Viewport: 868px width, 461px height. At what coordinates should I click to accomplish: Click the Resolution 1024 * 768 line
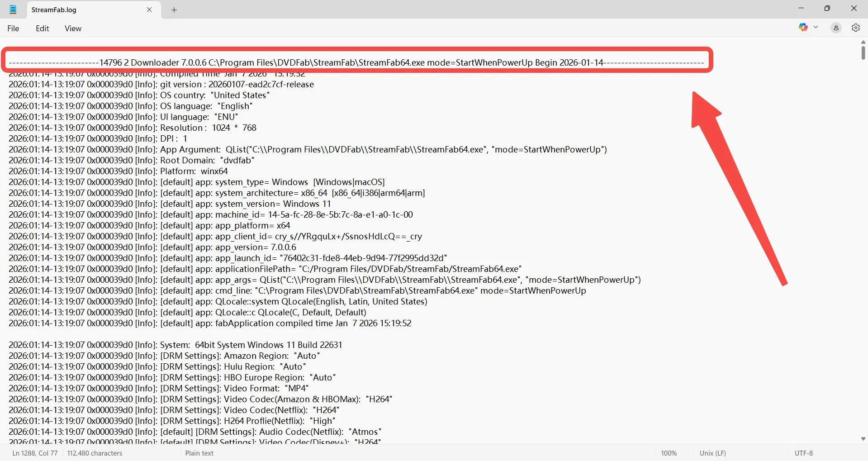click(x=133, y=128)
